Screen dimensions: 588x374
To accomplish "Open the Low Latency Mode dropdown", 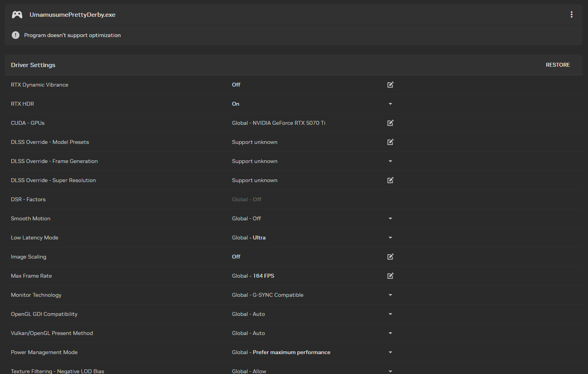I will click(x=390, y=238).
